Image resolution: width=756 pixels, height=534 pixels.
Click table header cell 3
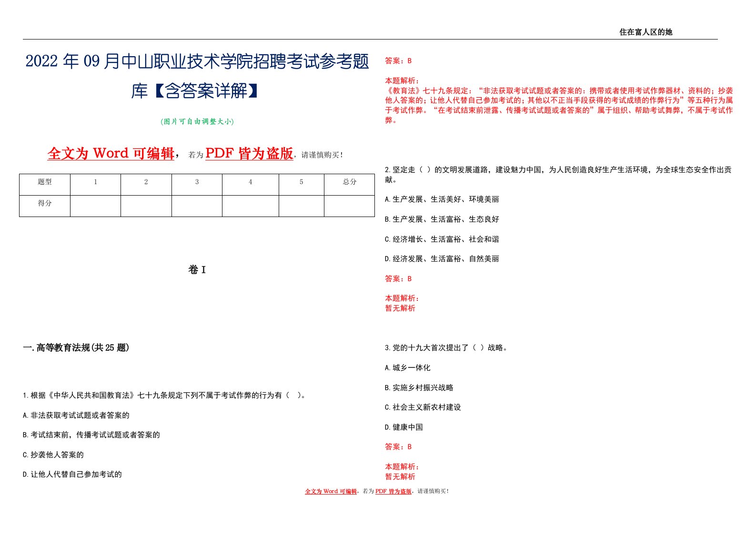pos(197,185)
